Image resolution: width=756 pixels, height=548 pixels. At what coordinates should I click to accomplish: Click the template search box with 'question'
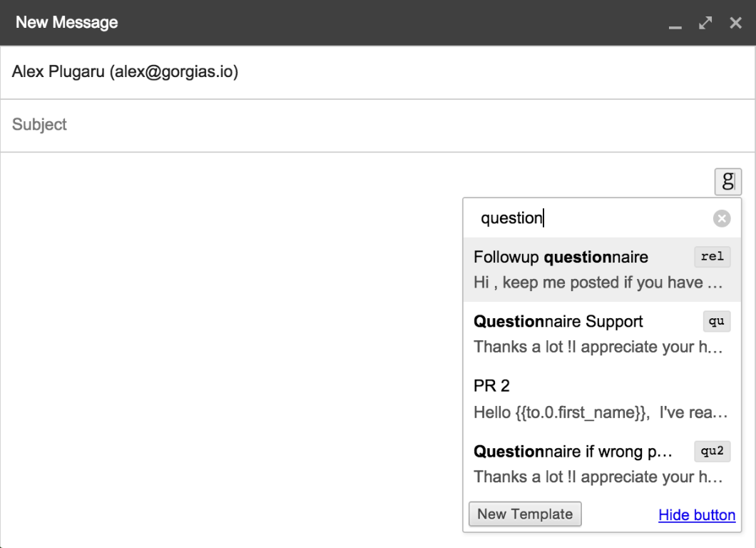click(x=593, y=218)
